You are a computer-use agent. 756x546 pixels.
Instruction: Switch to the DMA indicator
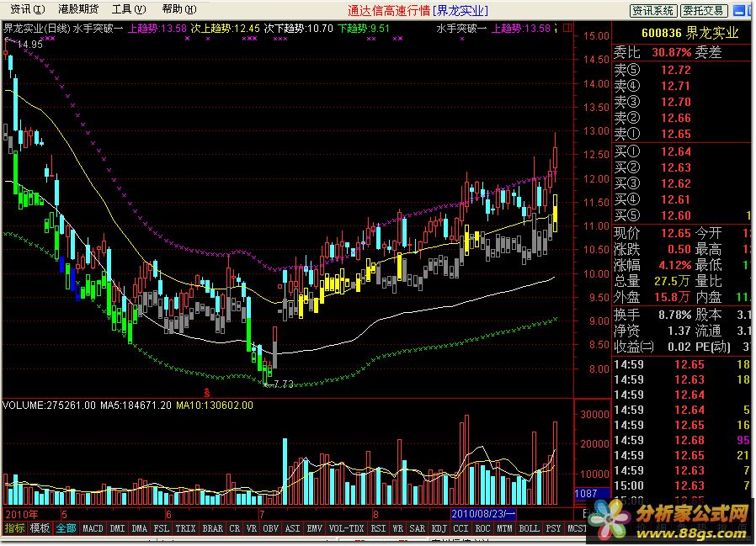[140, 528]
